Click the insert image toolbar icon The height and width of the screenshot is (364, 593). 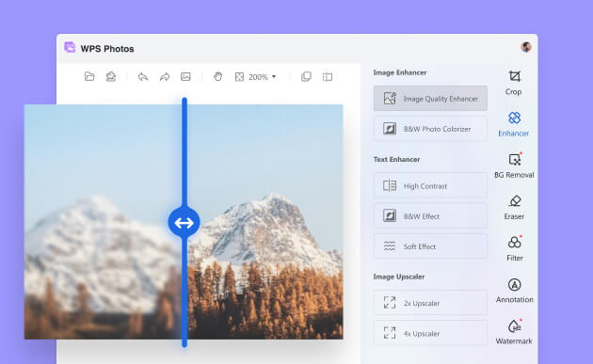(x=185, y=77)
